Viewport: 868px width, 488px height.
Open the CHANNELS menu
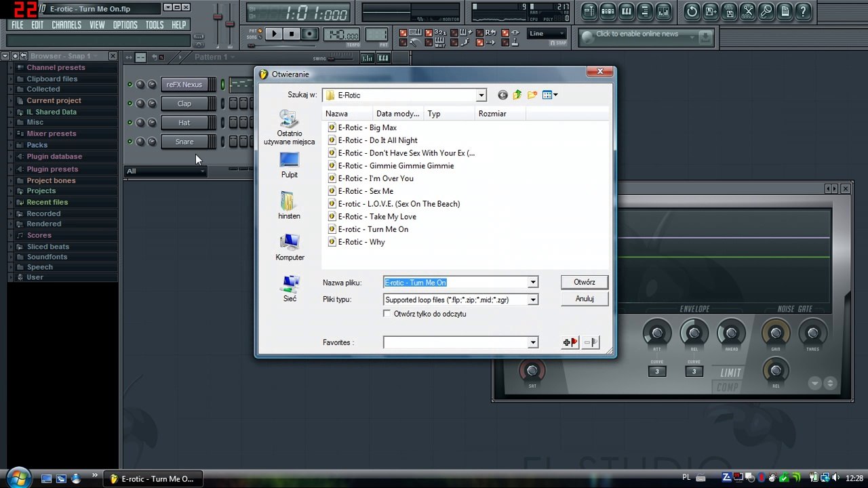66,25
